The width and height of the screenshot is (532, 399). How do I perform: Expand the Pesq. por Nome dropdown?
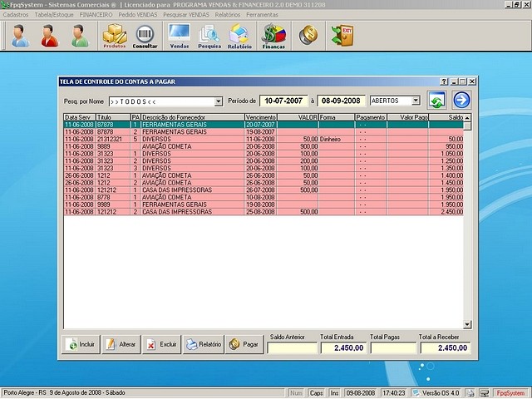tap(219, 101)
